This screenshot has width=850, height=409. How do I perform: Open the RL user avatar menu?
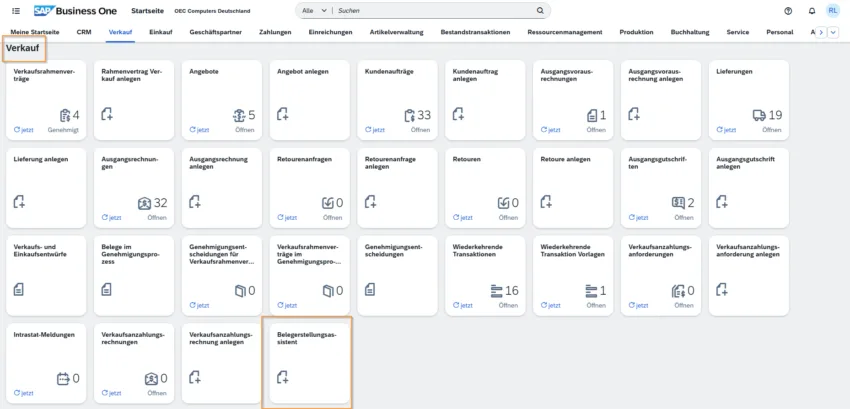(x=833, y=10)
